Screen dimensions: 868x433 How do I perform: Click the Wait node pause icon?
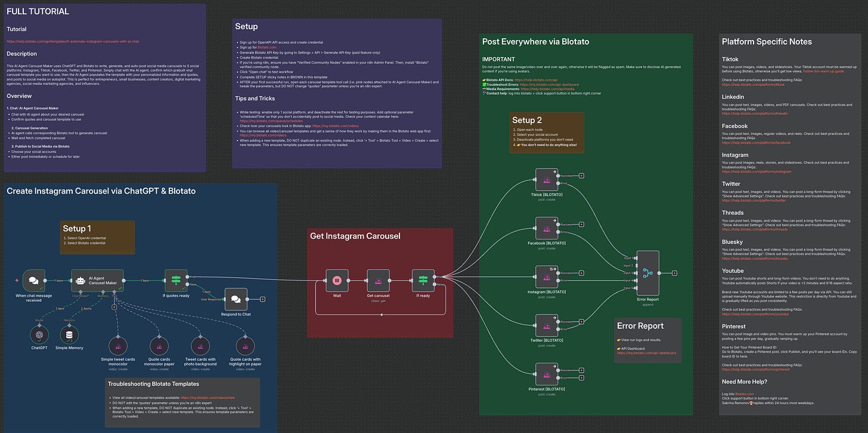click(x=337, y=281)
